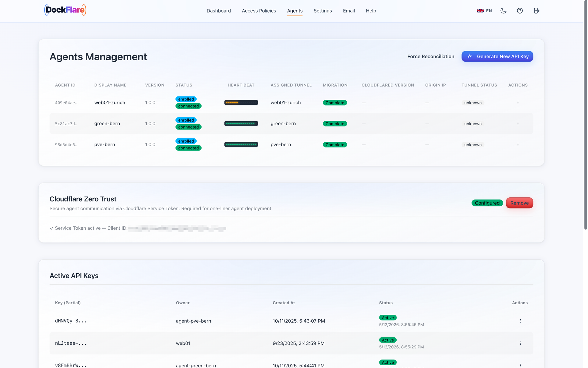588x368 pixels.
Task: Open the help question mark icon
Action: pyautogui.click(x=520, y=11)
